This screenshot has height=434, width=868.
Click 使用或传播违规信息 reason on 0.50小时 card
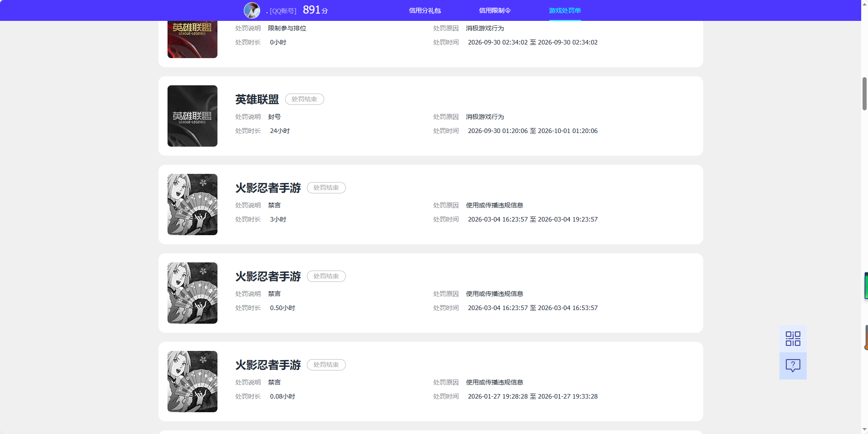pyautogui.click(x=494, y=294)
